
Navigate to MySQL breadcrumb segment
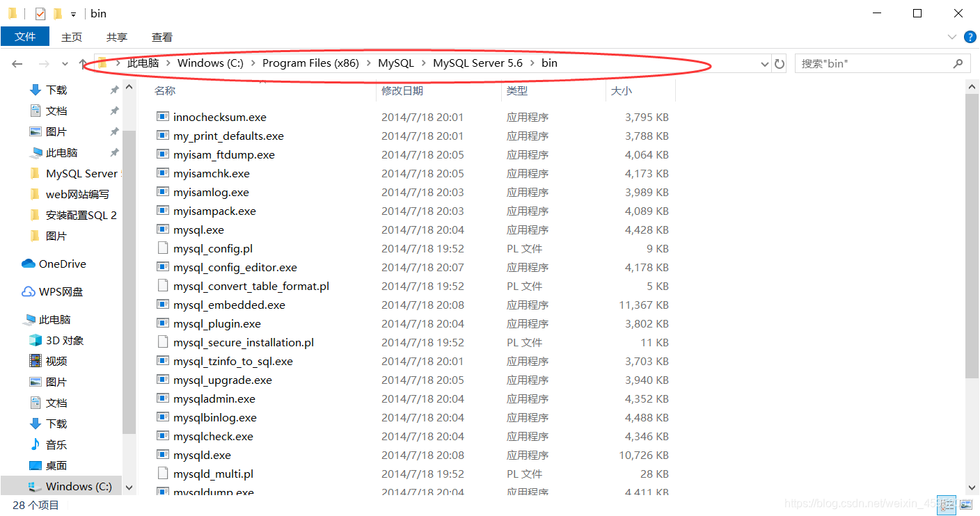click(x=396, y=63)
